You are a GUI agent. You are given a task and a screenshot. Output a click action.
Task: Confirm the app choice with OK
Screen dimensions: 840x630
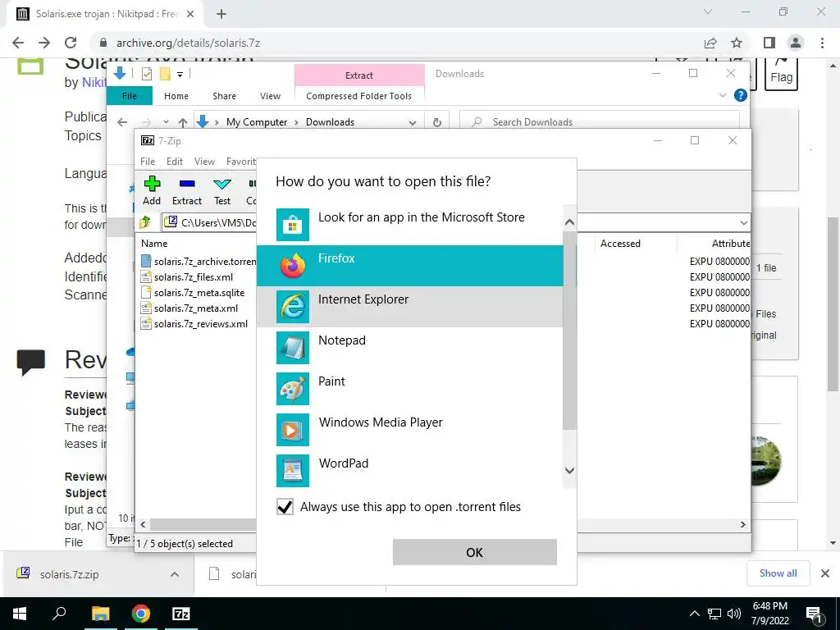point(475,552)
